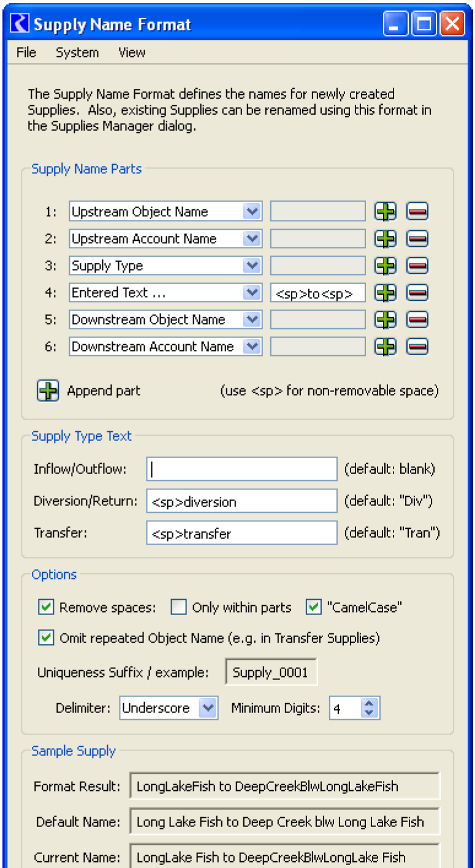Increase Minimum Digits with the up arrow
The height and width of the screenshot is (868, 475).
pos(369,704)
